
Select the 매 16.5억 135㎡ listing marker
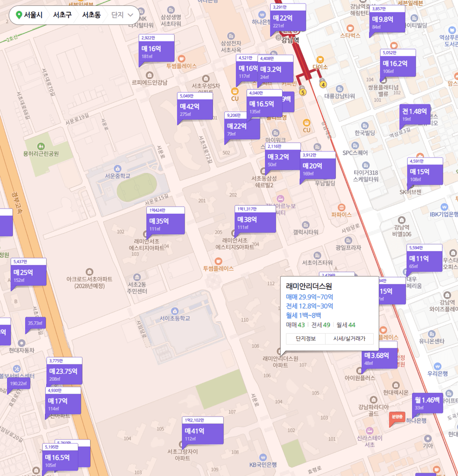264,103
